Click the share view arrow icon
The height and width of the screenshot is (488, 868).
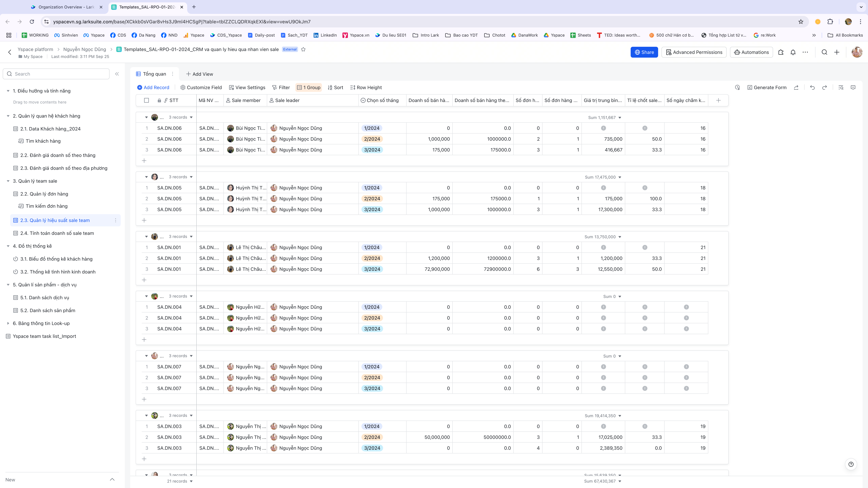796,88
